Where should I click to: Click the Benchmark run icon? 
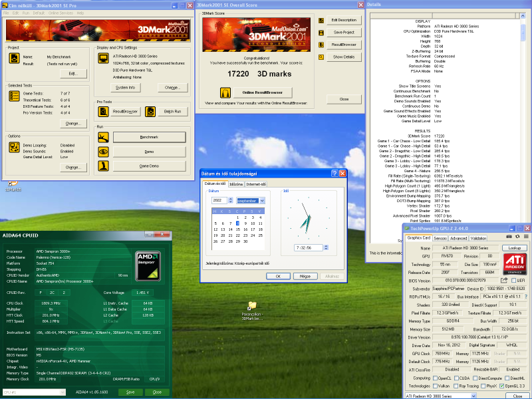tap(103, 137)
